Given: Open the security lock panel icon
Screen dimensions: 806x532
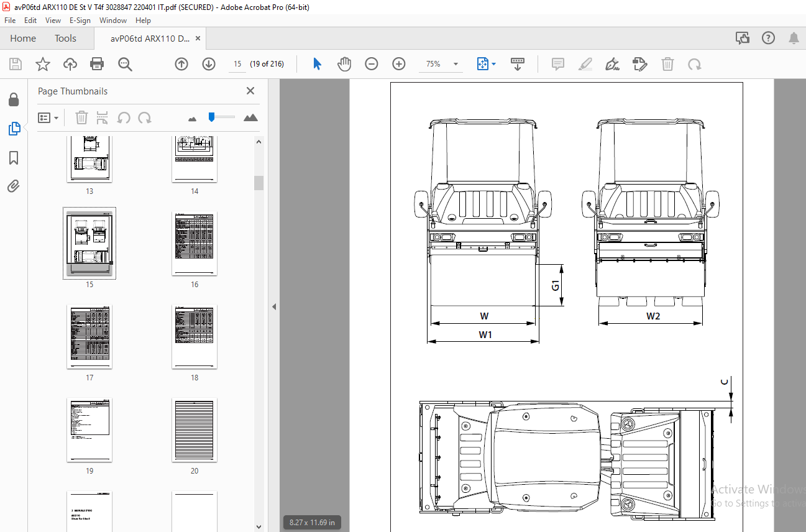Looking at the screenshot, I should tap(14, 99).
